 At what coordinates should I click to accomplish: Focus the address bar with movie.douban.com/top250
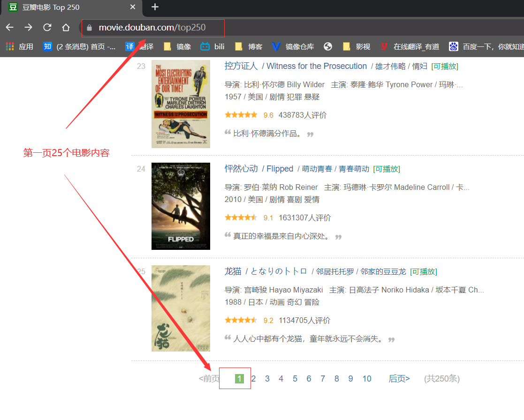coord(153,28)
